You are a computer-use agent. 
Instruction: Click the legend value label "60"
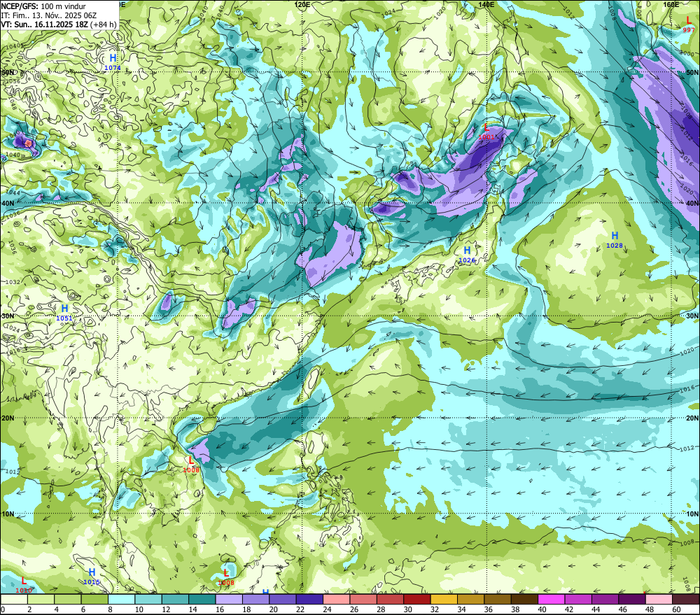click(677, 609)
